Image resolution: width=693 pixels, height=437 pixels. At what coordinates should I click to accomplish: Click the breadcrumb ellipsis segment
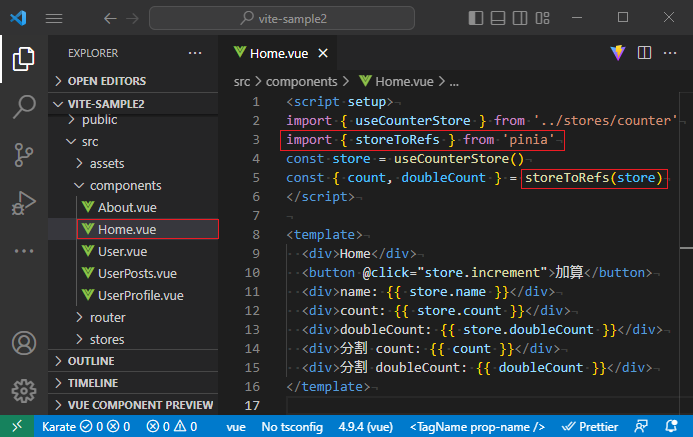click(x=454, y=82)
